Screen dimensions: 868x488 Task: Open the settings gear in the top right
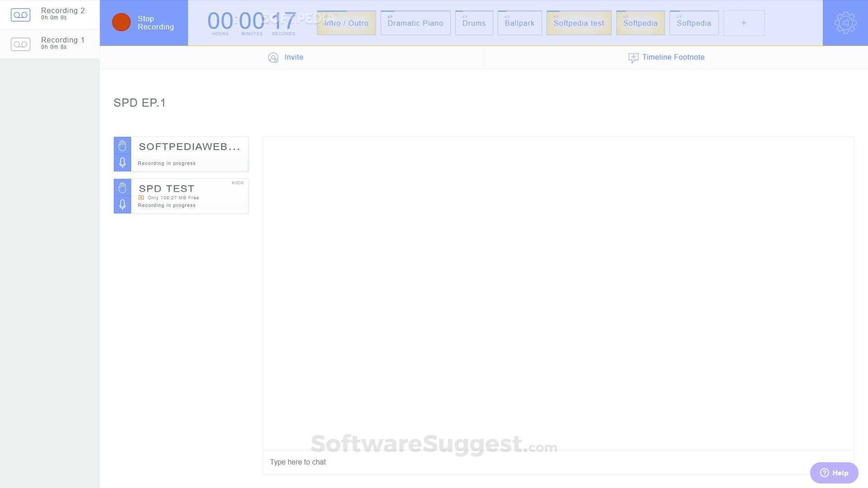point(845,23)
